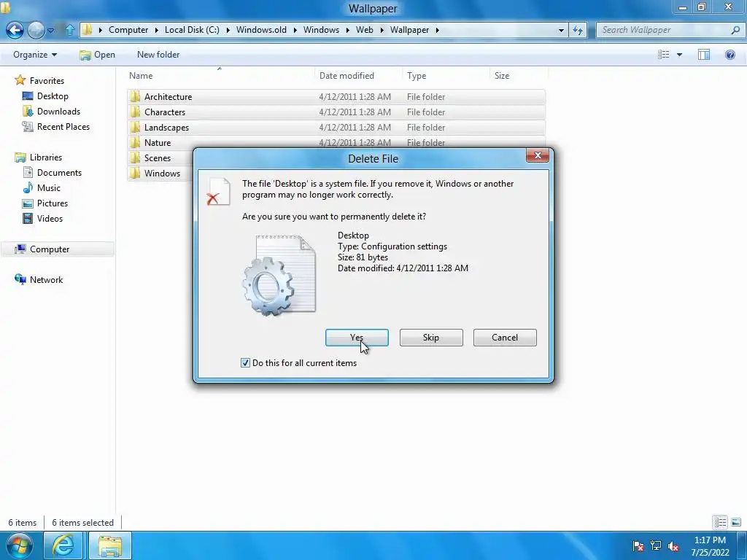Click the Nature folder name
Image resolution: width=747 pixels, height=560 pixels.
pyautogui.click(x=158, y=143)
